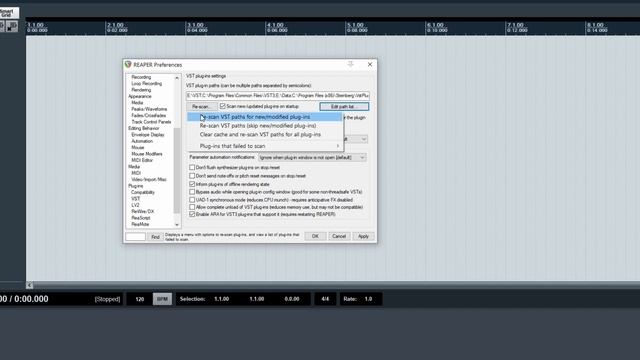
Task: Select VST in the preferences tree
Action: pyautogui.click(x=136, y=198)
